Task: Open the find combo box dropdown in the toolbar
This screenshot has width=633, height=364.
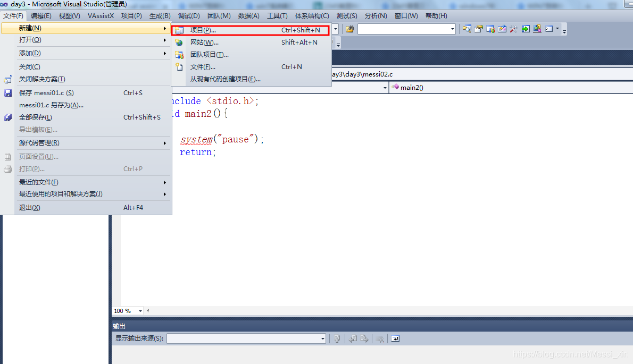Action: click(452, 29)
